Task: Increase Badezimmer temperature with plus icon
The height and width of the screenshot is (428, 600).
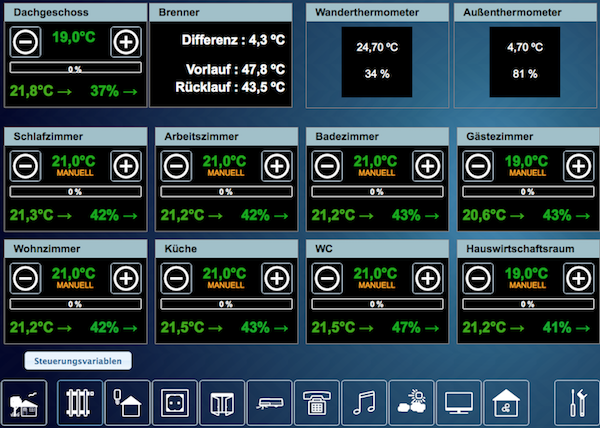Action: pyautogui.click(x=428, y=166)
